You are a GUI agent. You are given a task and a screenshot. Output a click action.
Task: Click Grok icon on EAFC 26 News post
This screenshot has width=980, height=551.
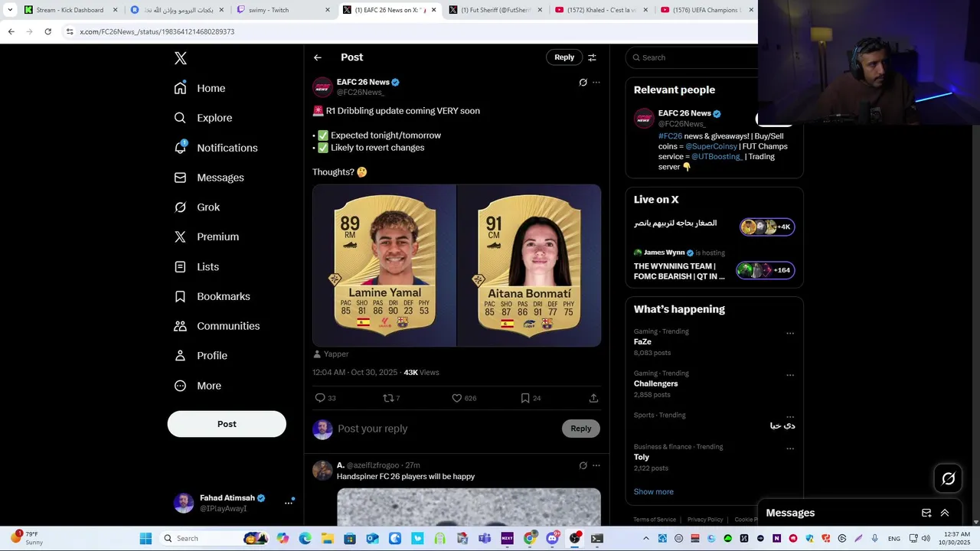[x=583, y=83]
